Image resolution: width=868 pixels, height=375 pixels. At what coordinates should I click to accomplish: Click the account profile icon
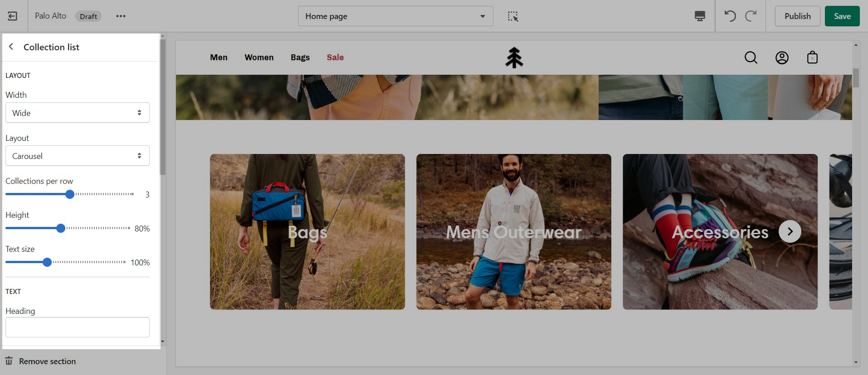(x=782, y=58)
